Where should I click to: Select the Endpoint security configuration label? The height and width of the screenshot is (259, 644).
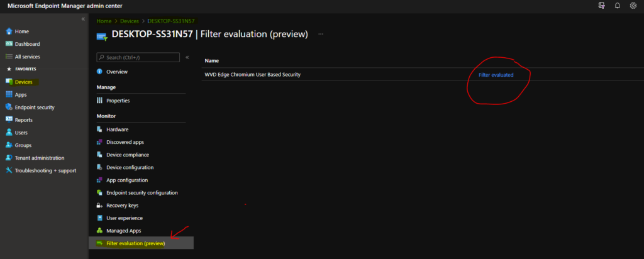142,192
